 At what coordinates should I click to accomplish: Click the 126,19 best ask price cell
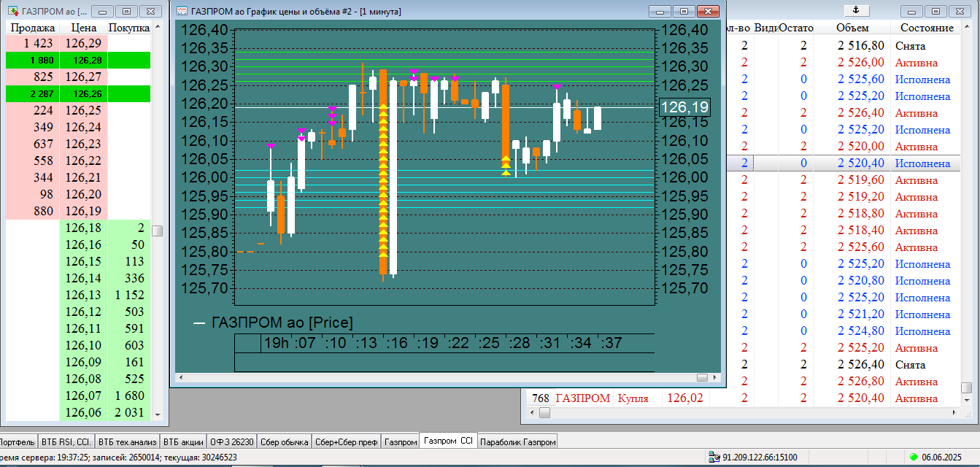click(x=83, y=211)
